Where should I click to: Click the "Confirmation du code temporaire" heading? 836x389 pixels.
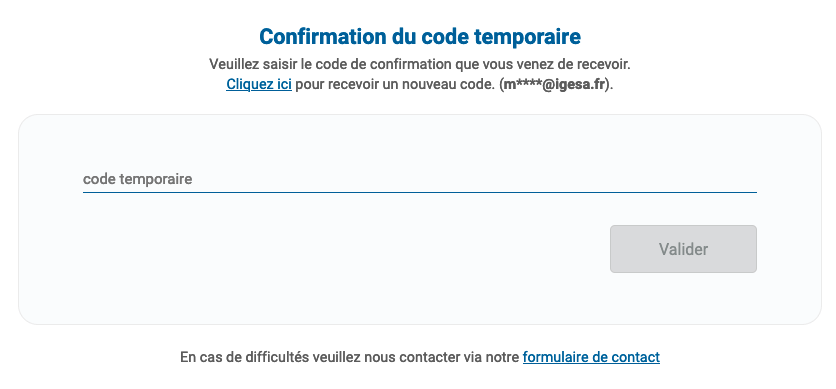(420, 37)
